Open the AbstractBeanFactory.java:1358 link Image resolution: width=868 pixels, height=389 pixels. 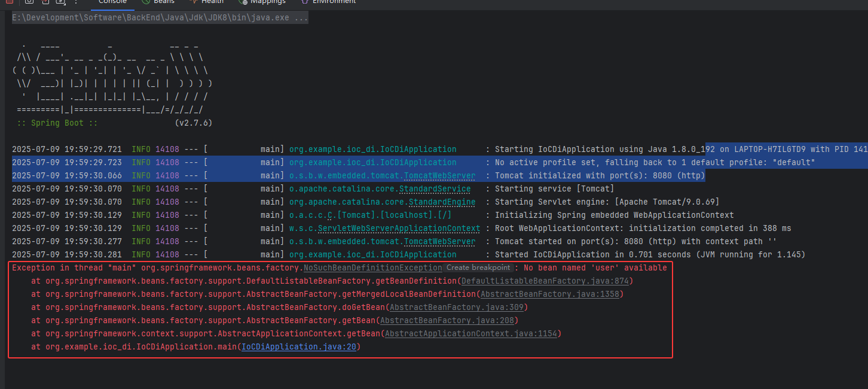pos(549,294)
